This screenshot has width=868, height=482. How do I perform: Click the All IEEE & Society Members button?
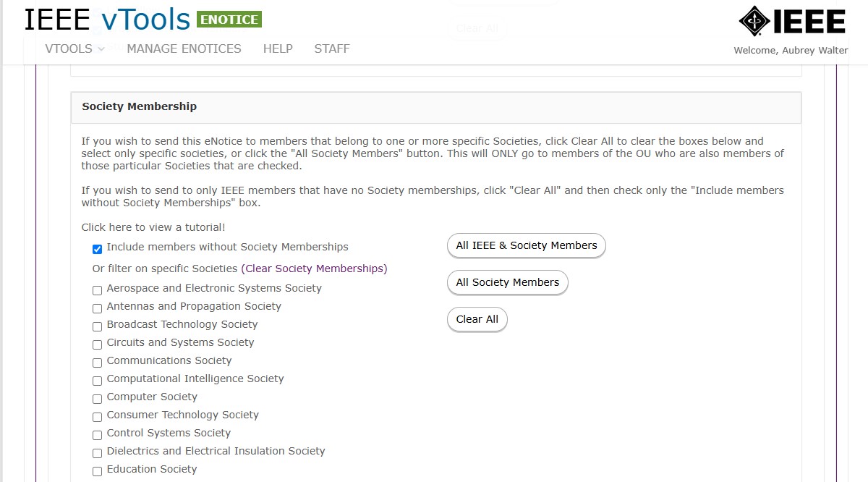[527, 245]
